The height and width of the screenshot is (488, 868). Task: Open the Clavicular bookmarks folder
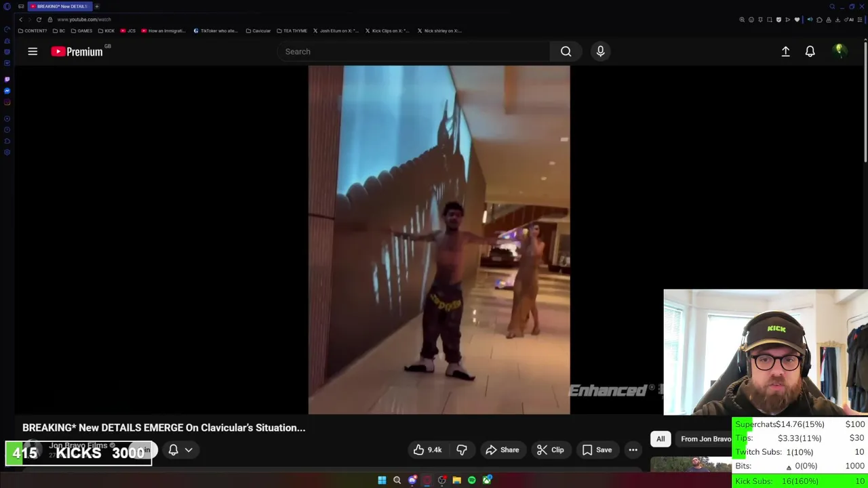click(x=258, y=30)
